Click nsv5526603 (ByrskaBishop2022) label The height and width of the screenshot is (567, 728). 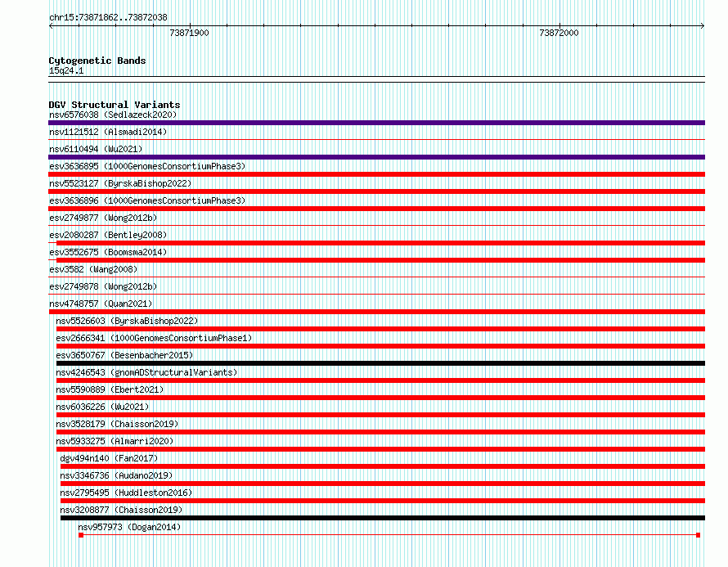point(127,321)
